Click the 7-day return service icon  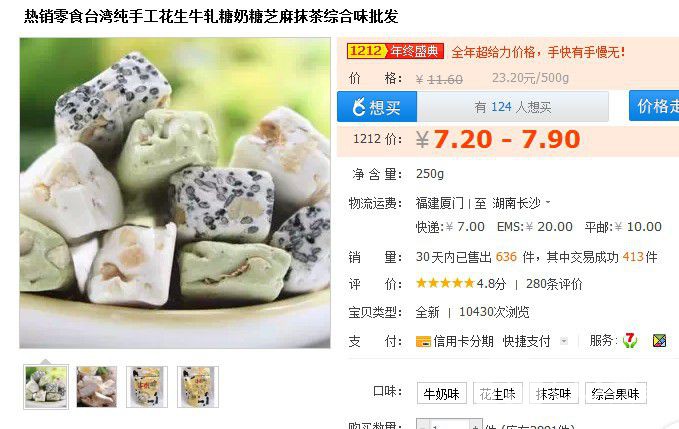630,341
